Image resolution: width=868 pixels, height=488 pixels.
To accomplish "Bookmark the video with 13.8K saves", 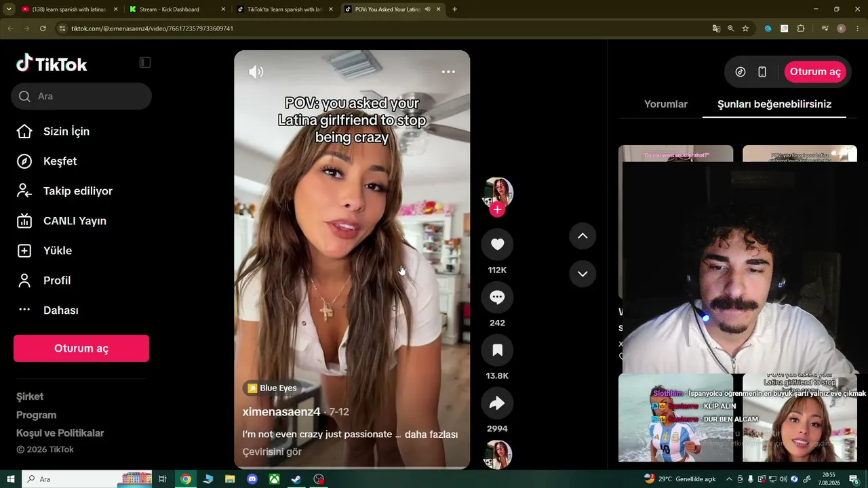I will coord(497,350).
